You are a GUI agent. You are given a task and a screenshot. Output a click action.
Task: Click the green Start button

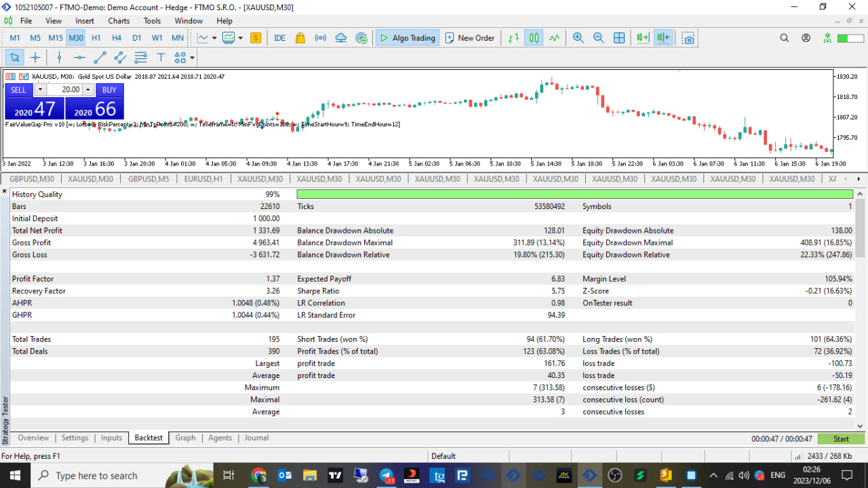point(841,439)
